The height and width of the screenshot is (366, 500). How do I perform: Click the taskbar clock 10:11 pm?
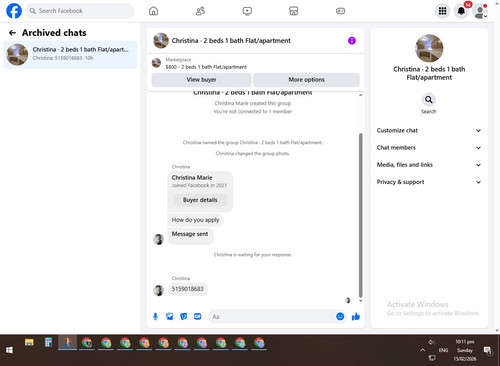465,342
